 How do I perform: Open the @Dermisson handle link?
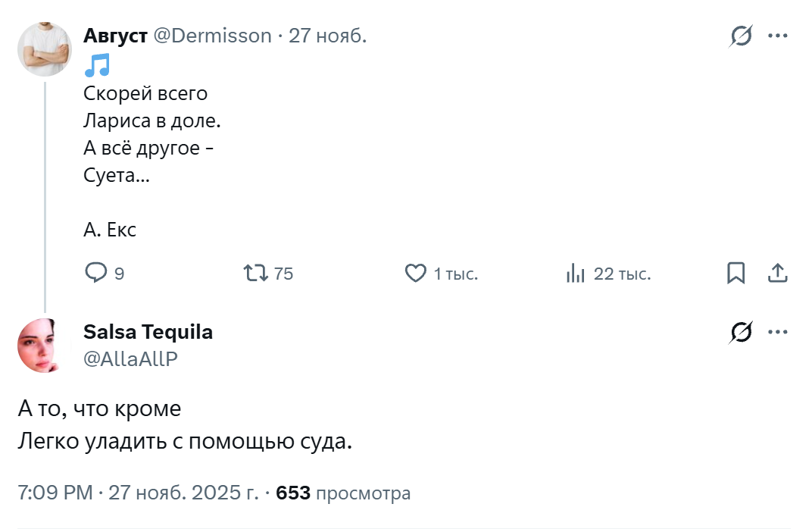click(x=213, y=36)
